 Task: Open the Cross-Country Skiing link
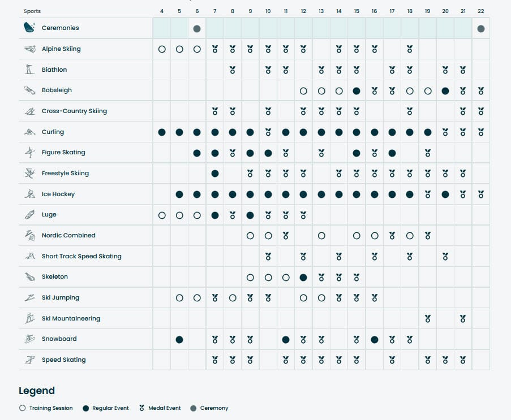pos(74,111)
